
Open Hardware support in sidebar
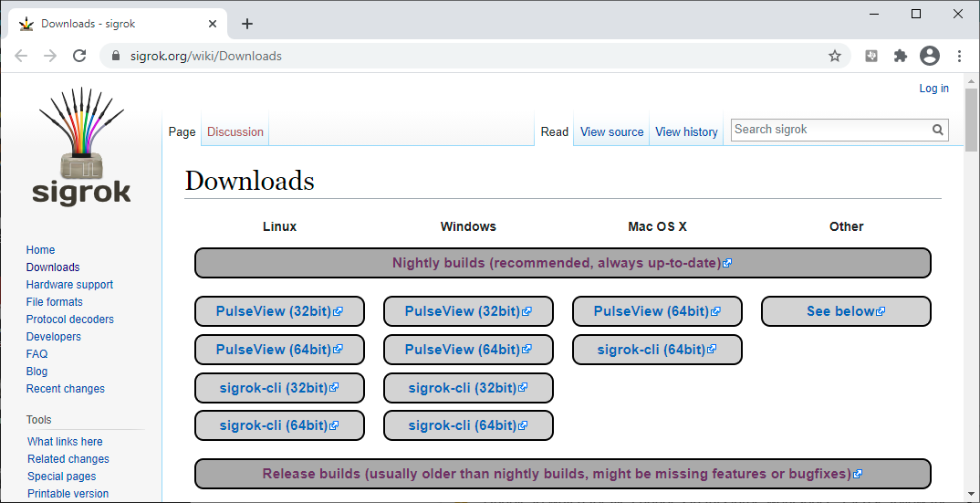(x=69, y=285)
